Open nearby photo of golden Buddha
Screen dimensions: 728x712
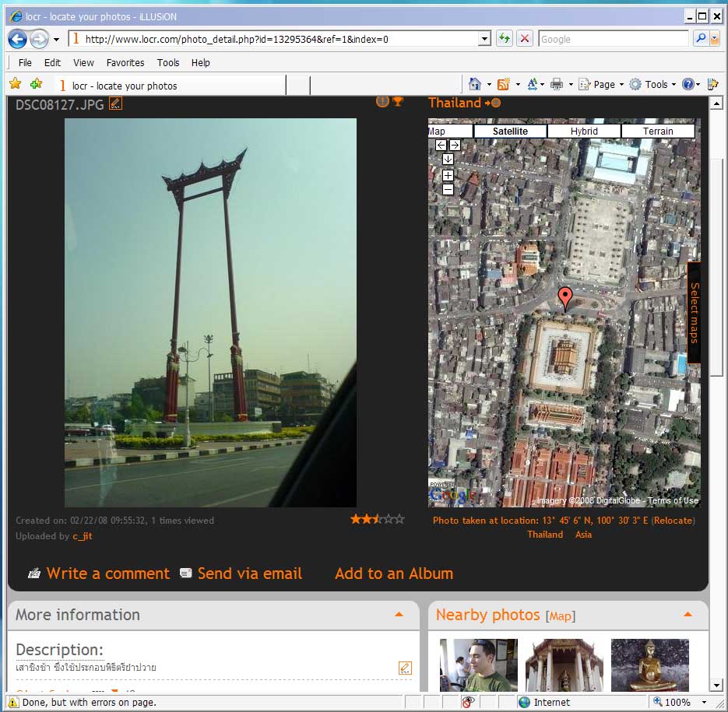[x=650, y=665]
